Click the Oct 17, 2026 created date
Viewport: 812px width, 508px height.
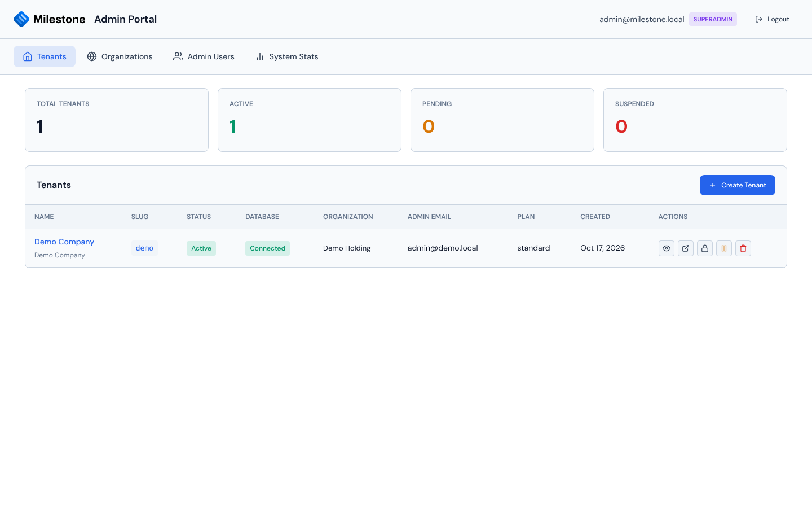point(603,248)
